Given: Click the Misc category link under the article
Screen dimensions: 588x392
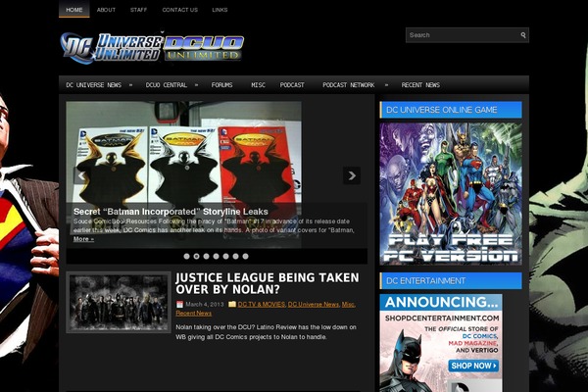Looking at the screenshot, I should click(348, 304).
